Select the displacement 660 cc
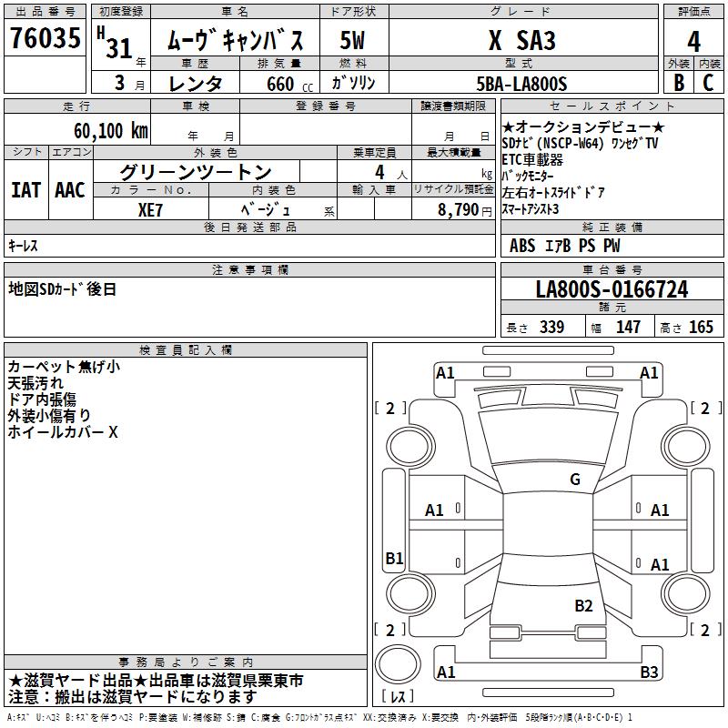This screenshot has height=728, width=728. [289, 84]
